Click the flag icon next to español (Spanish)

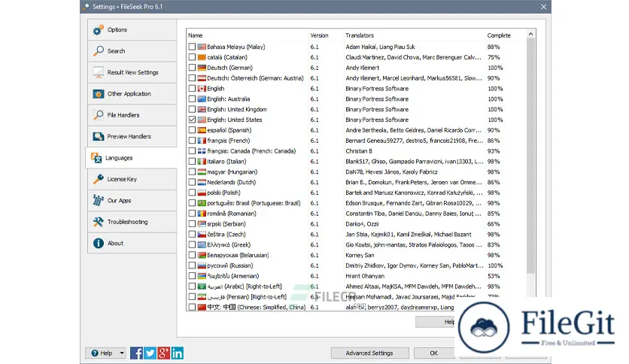(x=202, y=130)
